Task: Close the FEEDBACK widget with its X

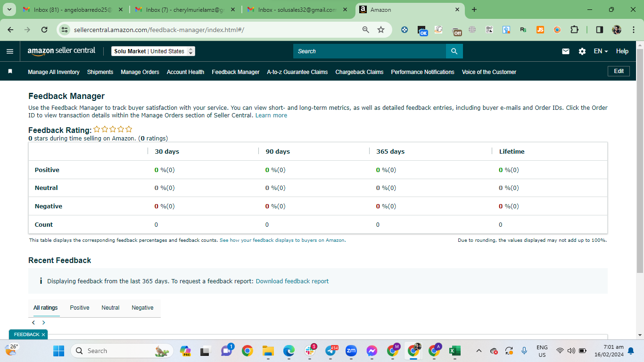Action: coord(43,335)
